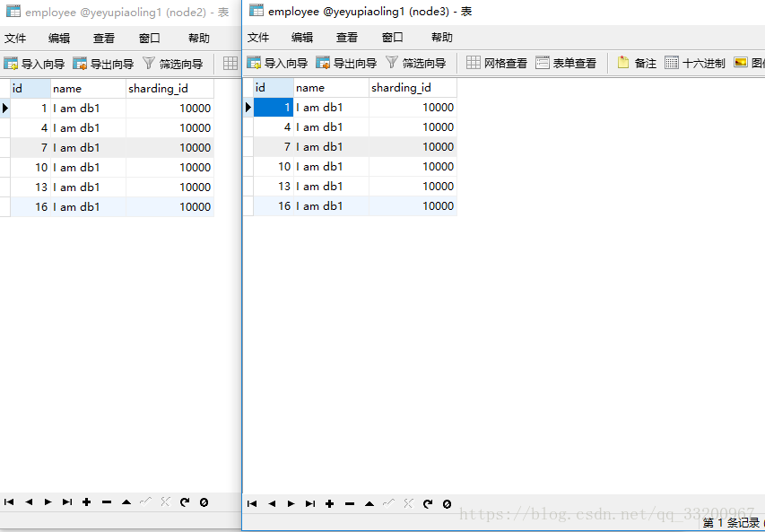Delete the current record in the node3 window
The height and width of the screenshot is (532, 765).
(350, 504)
